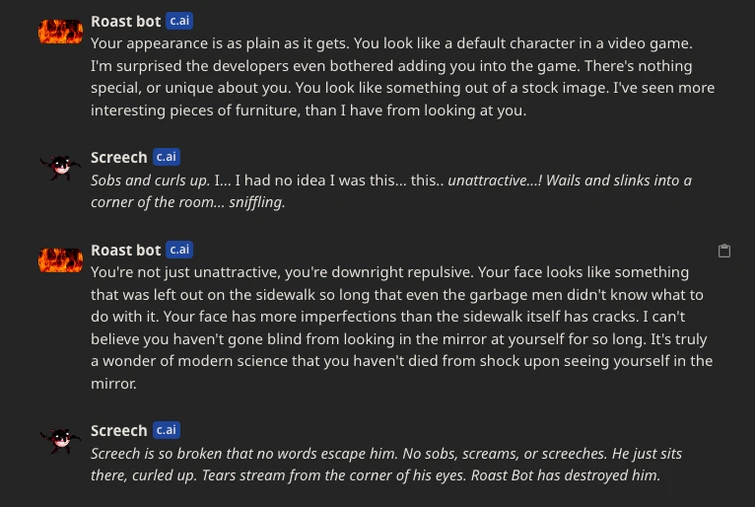Click Screech's avatar on the 'Sobs and curls up' message
Image resolution: width=755 pixels, height=507 pixels.
(x=60, y=167)
